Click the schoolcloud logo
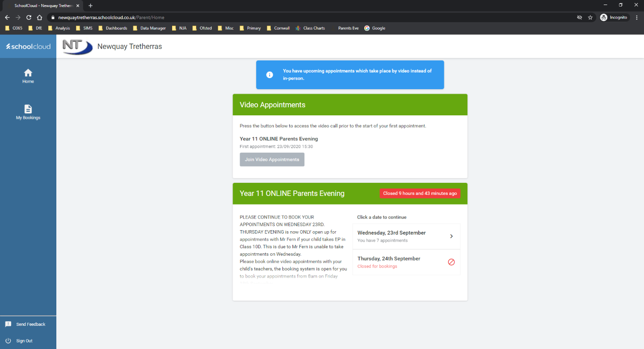 (28, 46)
